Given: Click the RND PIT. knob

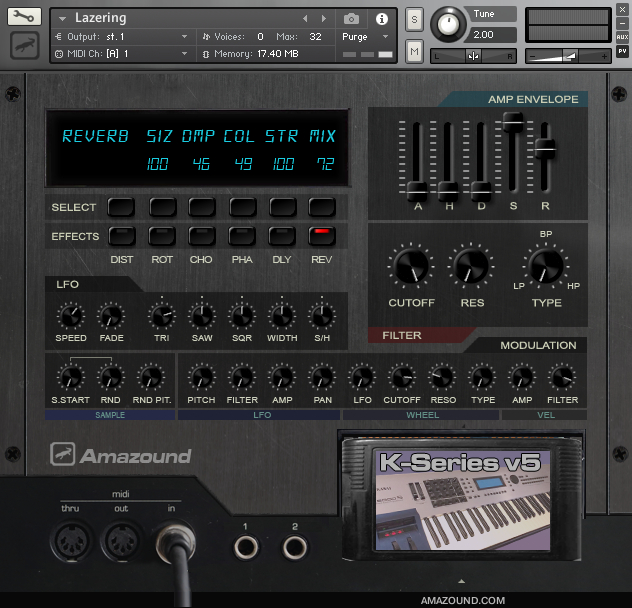Looking at the screenshot, I should click(x=151, y=377).
